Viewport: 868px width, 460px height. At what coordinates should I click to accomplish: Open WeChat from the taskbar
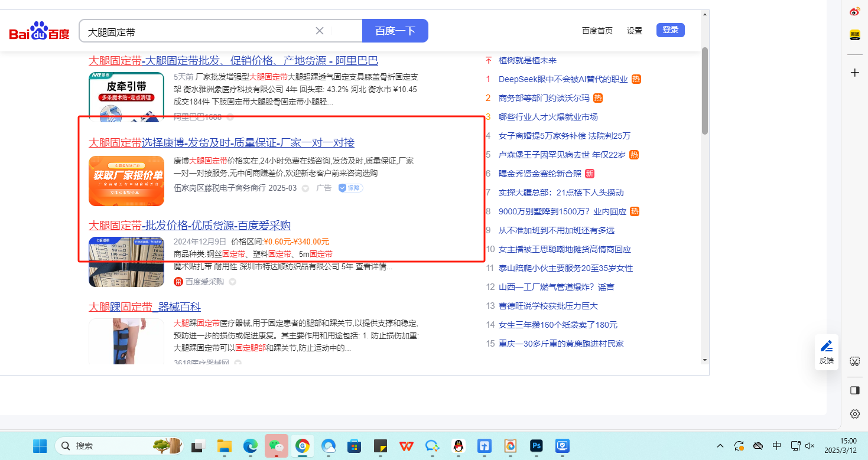click(x=276, y=446)
